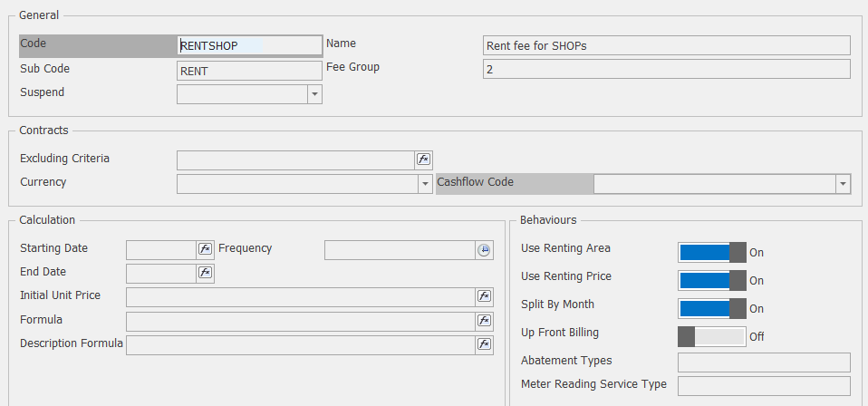Screen dimensions: 868x406
Task: Turn off Use Renting Area switch
Action: click(711, 253)
